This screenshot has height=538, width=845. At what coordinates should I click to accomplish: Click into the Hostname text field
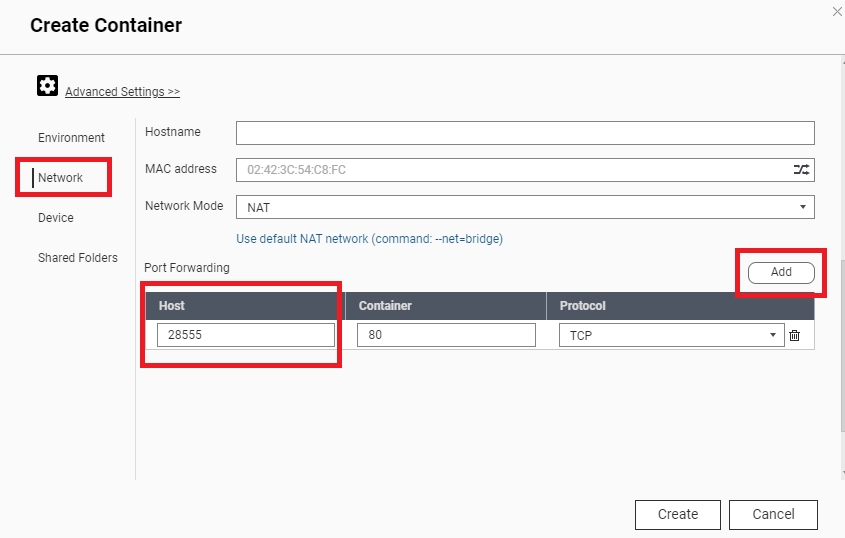(x=525, y=133)
